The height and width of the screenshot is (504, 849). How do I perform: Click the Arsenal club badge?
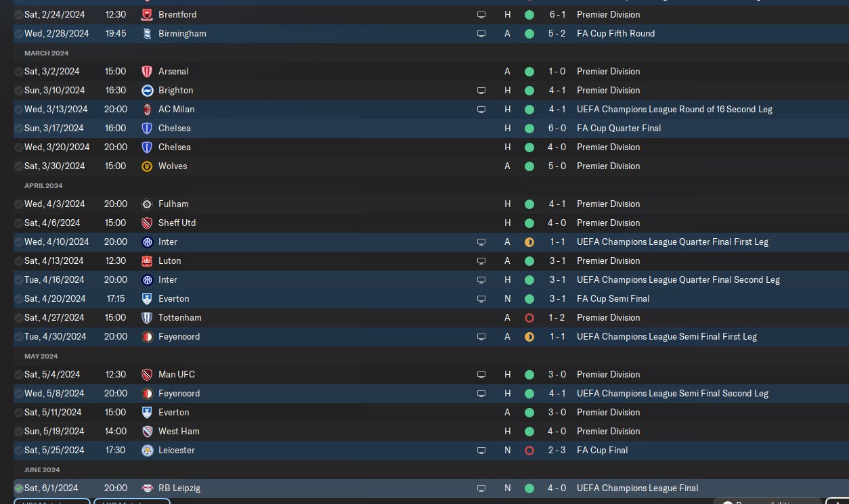pos(147,71)
